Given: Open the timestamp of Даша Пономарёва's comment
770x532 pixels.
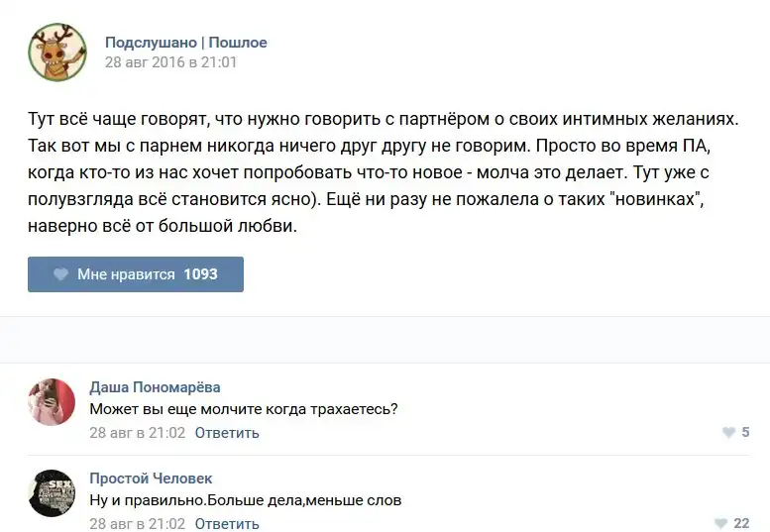Looking at the screenshot, I should [137, 432].
